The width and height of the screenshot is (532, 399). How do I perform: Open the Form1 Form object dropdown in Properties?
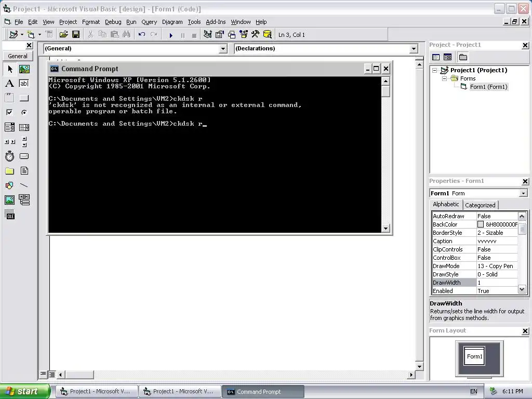pos(523,193)
